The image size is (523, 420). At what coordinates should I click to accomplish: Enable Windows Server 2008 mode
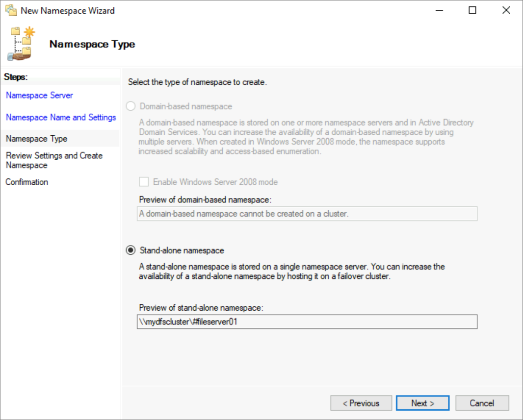point(144,182)
